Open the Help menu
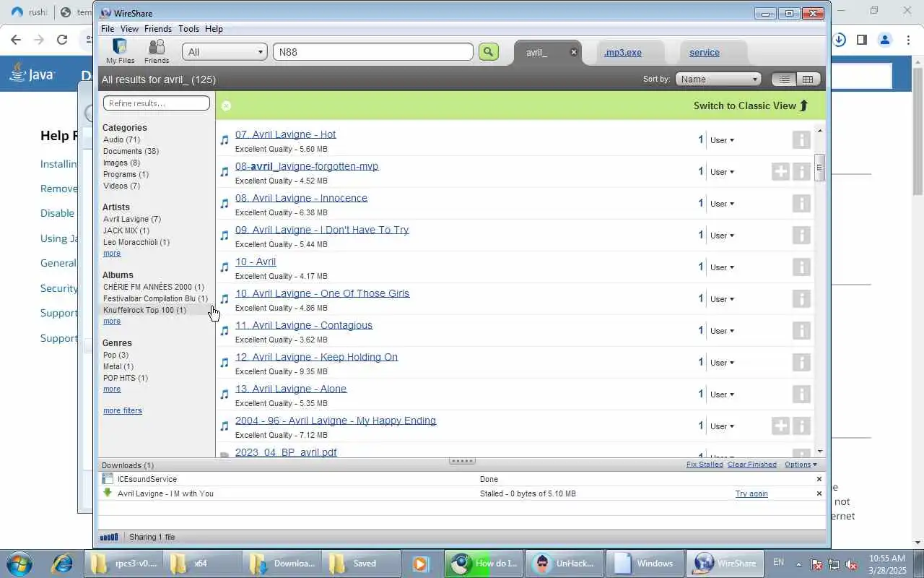The height and width of the screenshot is (578, 924). [214, 29]
